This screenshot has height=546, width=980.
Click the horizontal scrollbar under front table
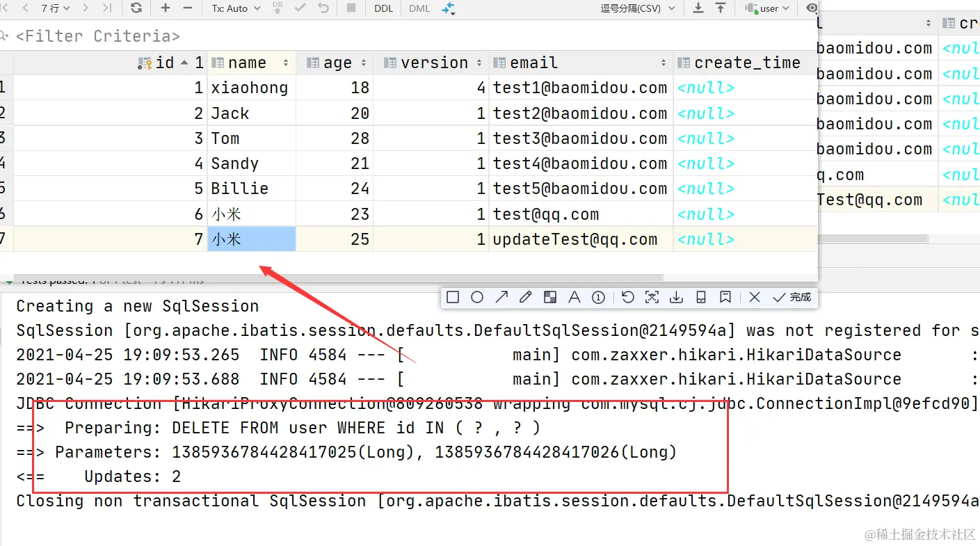(x=338, y=278)
